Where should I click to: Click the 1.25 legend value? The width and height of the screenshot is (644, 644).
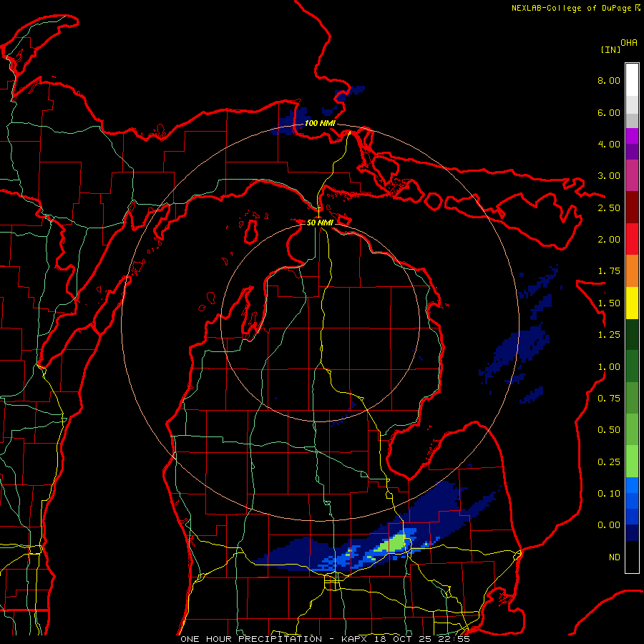(609, 335)
